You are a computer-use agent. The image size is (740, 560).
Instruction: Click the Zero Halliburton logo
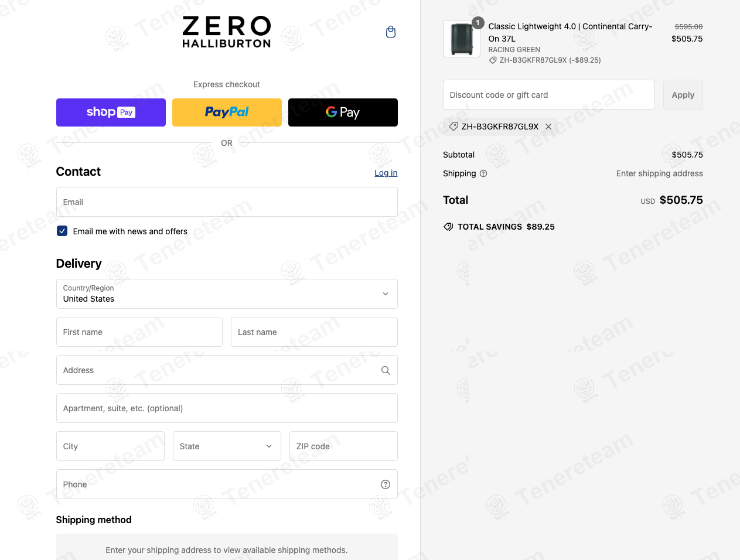[227, 32]
